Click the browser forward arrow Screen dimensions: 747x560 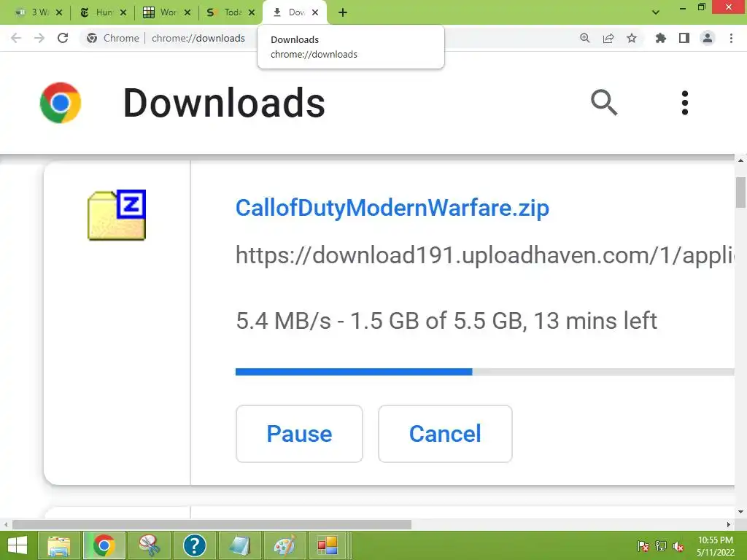coord(39,38)
